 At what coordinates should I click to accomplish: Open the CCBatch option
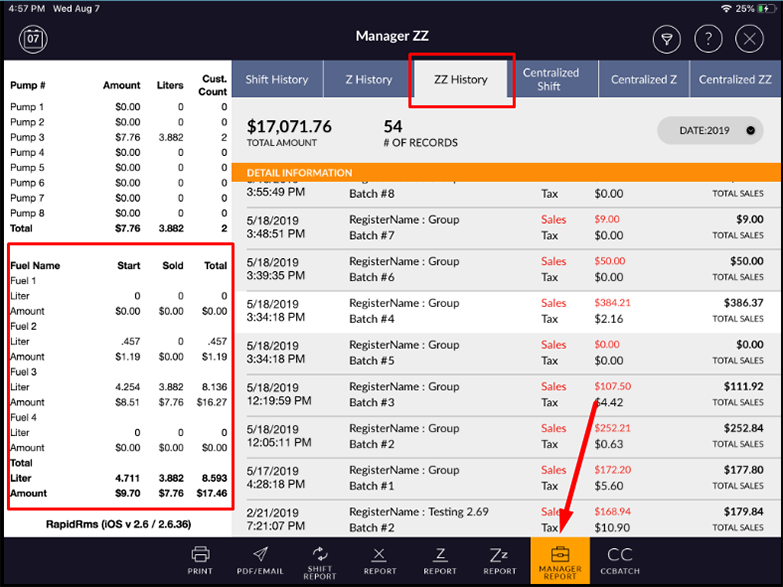pos(620,560)
